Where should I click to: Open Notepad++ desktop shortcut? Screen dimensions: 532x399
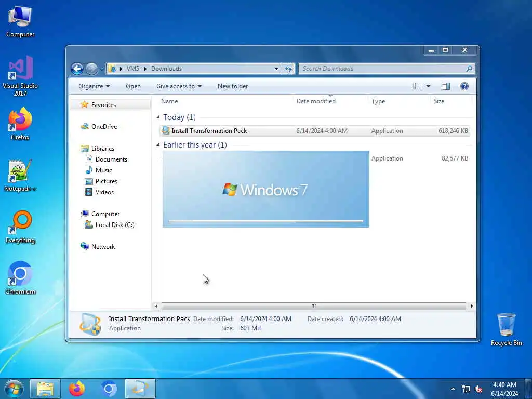(x=20, y=176)
